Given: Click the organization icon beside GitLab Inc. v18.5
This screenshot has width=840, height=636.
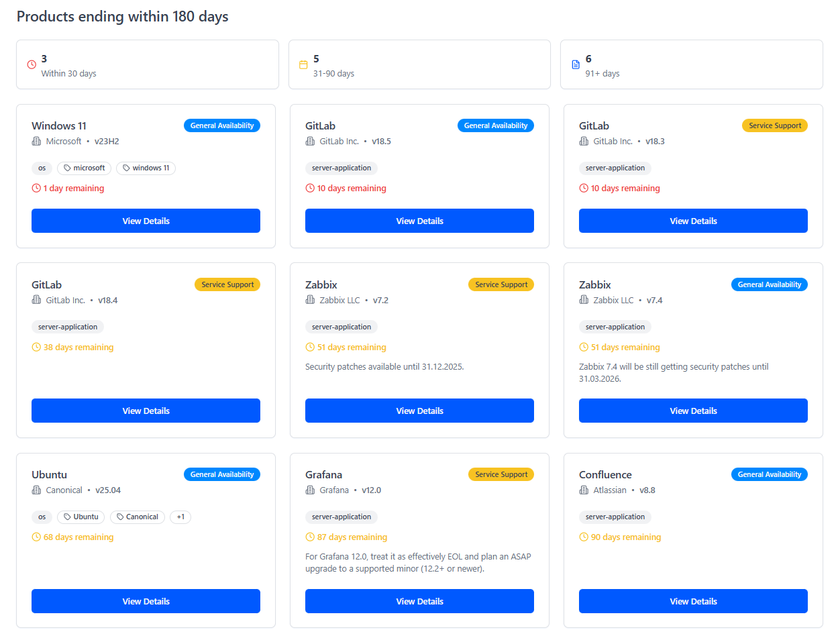Looking at the screenshot, I should pos(309,141).
